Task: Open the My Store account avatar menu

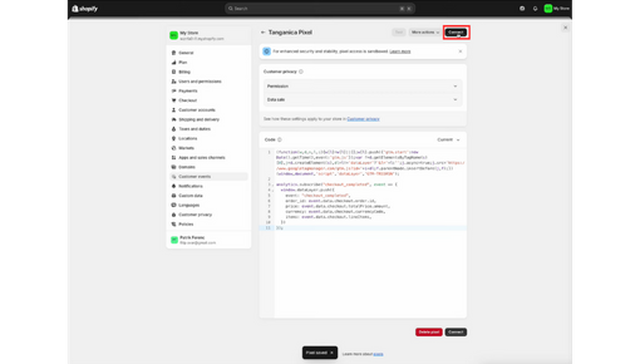Action: 557,8
